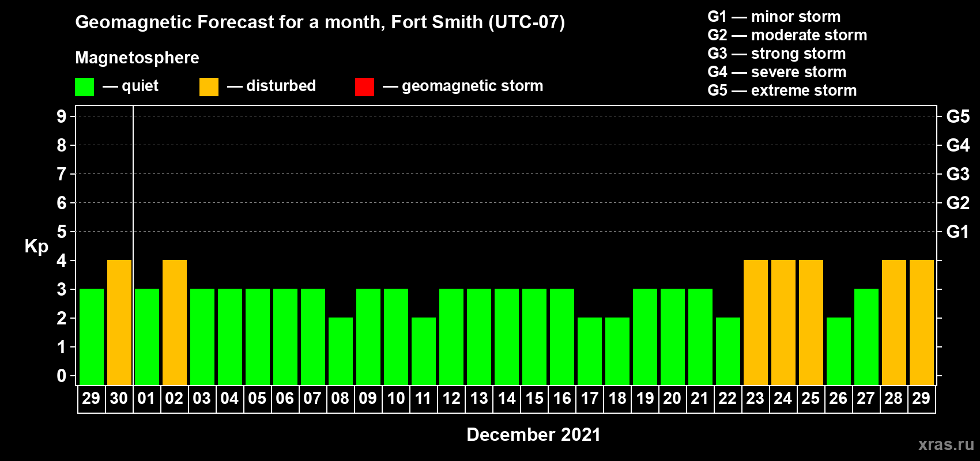Click the G1 axis label
The width and height of the screenshot is (980, 461).
pos(958,232)
